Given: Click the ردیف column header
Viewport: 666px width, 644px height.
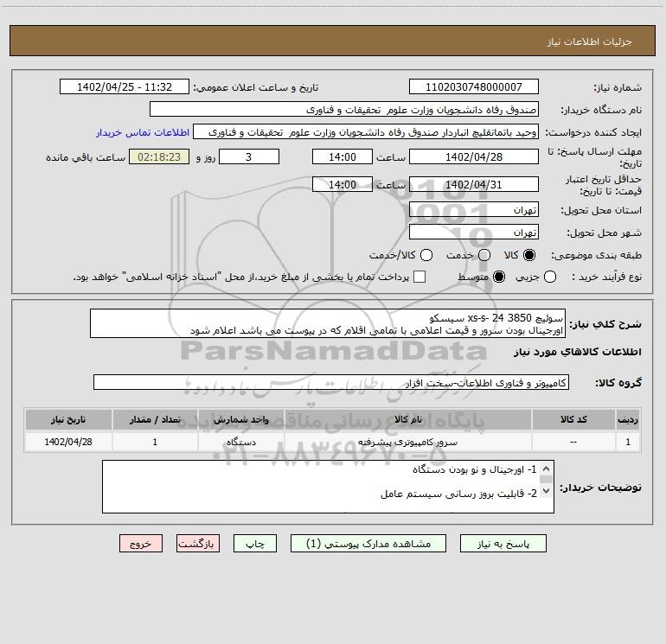Looking at the screenshot, I should (628, 419).
